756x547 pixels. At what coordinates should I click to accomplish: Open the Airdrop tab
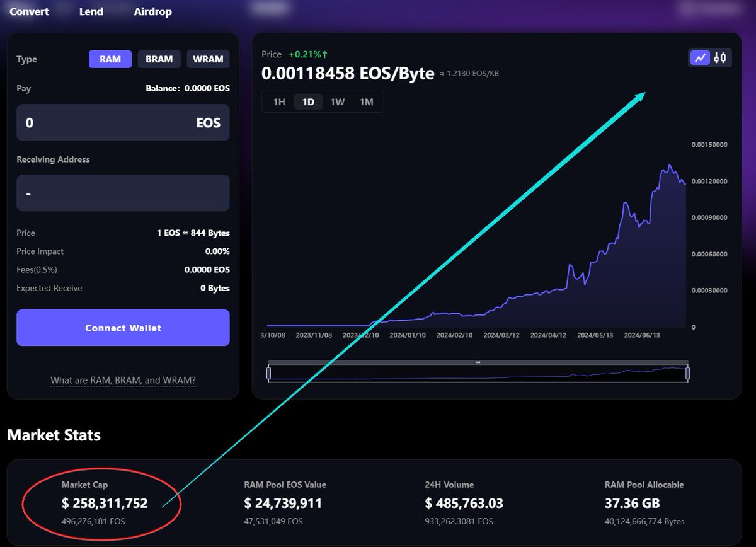[152, 11]
